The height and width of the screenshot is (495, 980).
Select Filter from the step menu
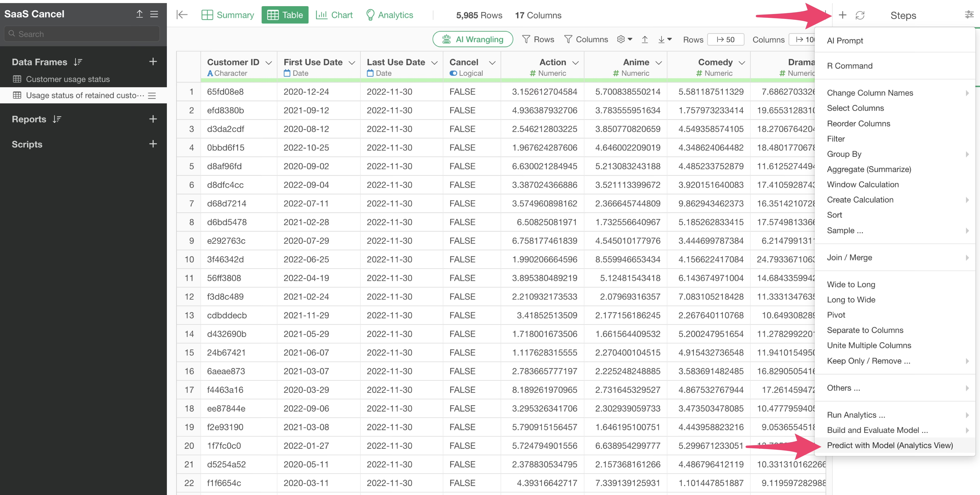coord(836,139)
